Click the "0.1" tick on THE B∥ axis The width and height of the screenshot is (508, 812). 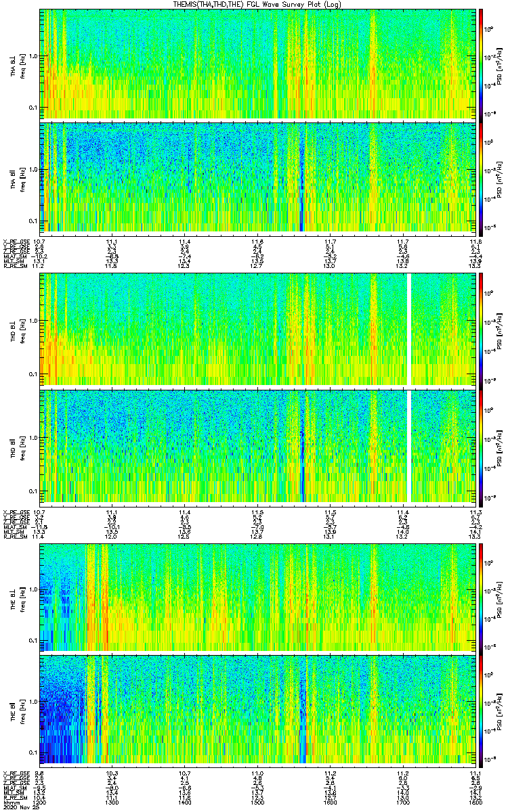click(33, 752)
